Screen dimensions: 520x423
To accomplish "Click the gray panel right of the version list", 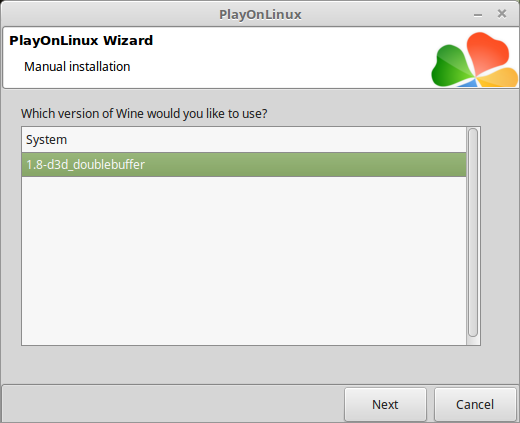I will pyautogui.click(x=499, y=233).
